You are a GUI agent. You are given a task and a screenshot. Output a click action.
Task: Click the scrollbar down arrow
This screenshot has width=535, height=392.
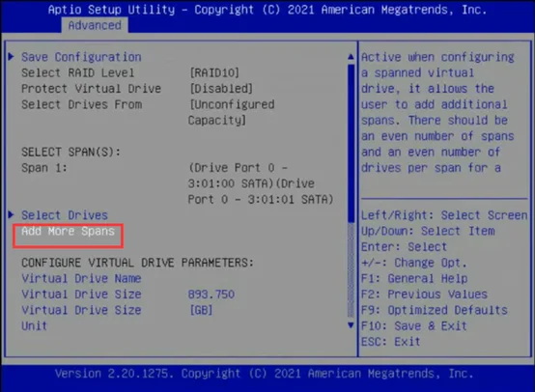point(351,325)
